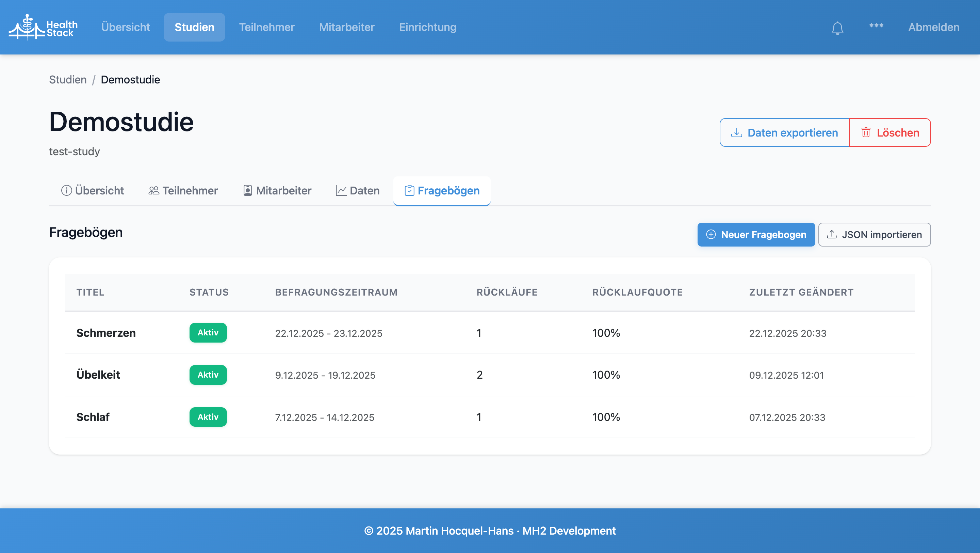Click the clipboard icon on the Fragebögen tab
Screen dimensions: 980x553
click(x=409, y=190)
